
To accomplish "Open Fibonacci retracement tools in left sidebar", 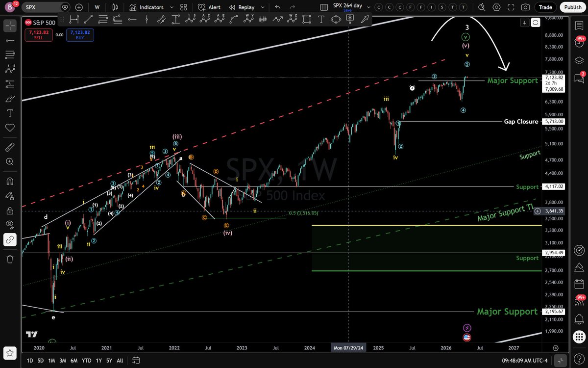I will click(x=11, y=54).
